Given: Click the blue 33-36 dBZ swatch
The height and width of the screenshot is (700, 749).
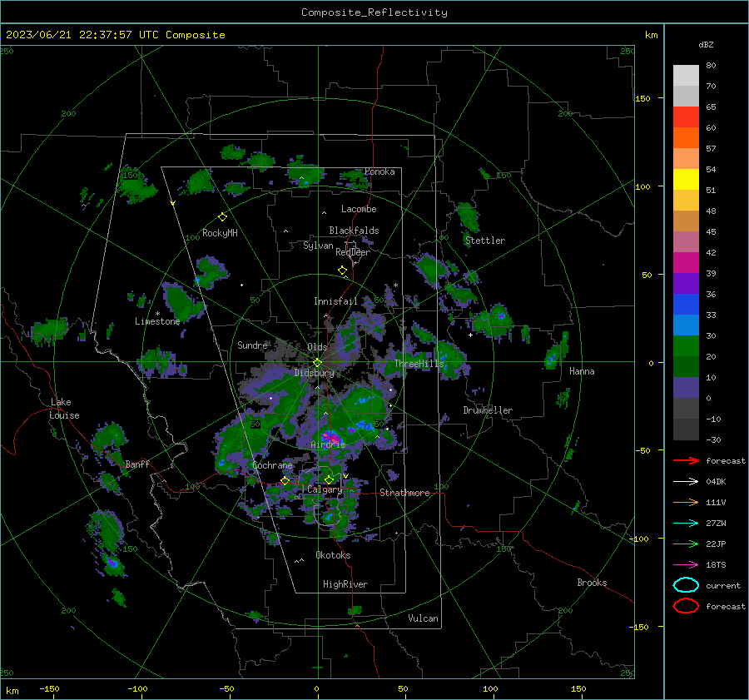Looking at the screenshot, I should pyautogui.click(x=686, y=305).
